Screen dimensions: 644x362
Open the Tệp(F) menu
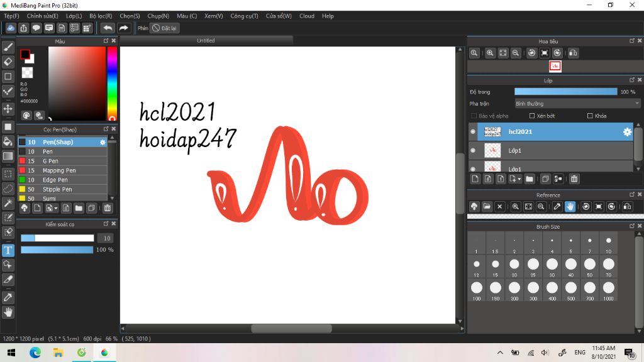(11, 16)
